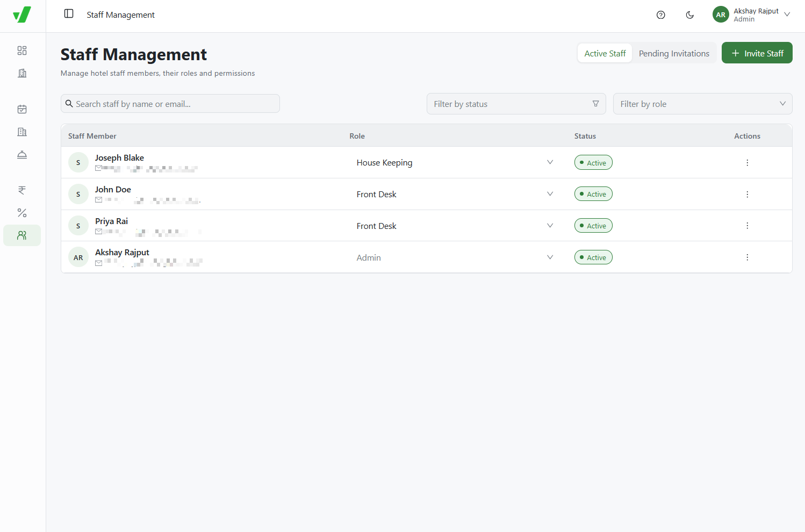Switch to dark mode moon icon
This screenshot has height=532, width=805.
690,15
